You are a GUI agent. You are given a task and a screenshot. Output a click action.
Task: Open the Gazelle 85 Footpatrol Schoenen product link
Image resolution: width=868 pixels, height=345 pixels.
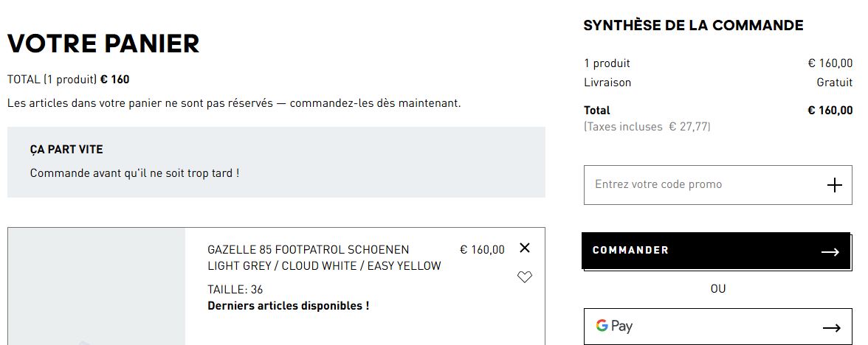coord(308,250)
